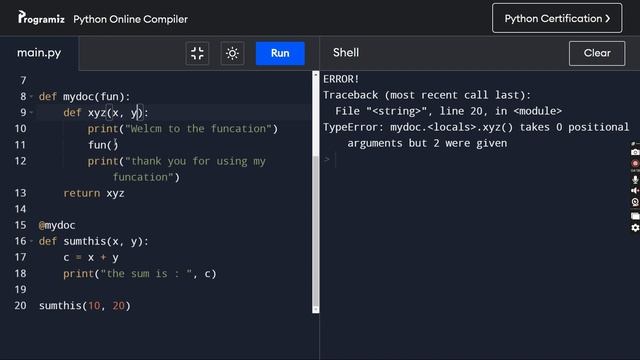Toggle the microphone in recorder overlay

(635, 179)
